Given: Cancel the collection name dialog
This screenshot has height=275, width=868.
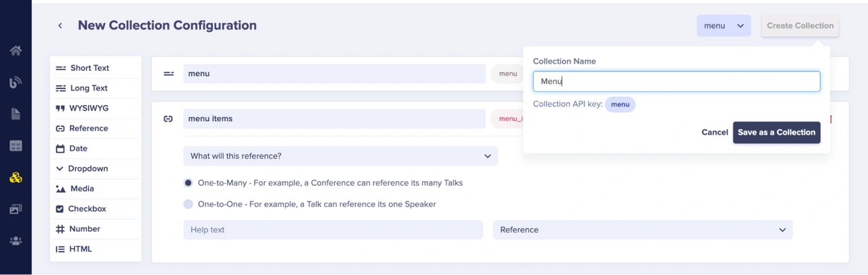Looking at the screenshot, I should tap(715, 132).
